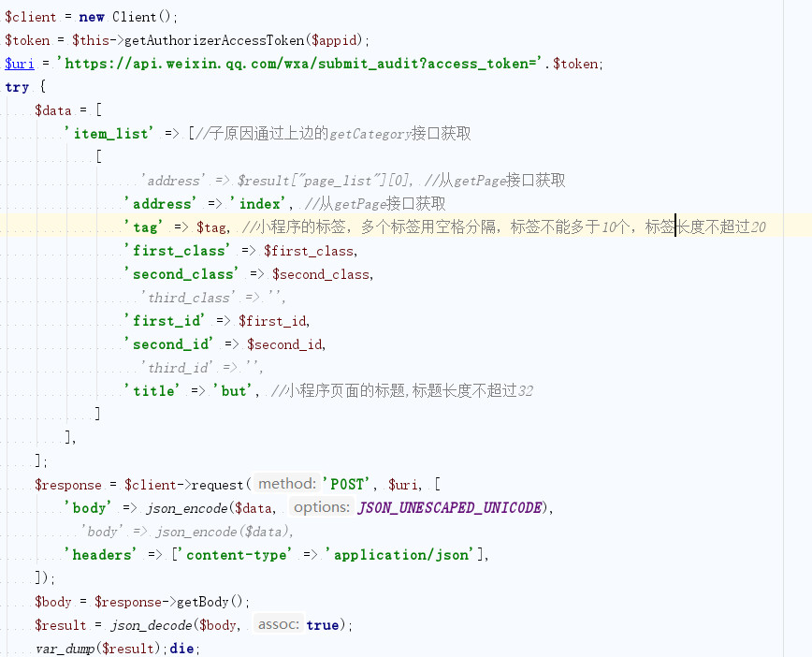Screen dimensions: 812x657
Task: Click the 'options:' parameter hint
Action: tap(322, 507)
